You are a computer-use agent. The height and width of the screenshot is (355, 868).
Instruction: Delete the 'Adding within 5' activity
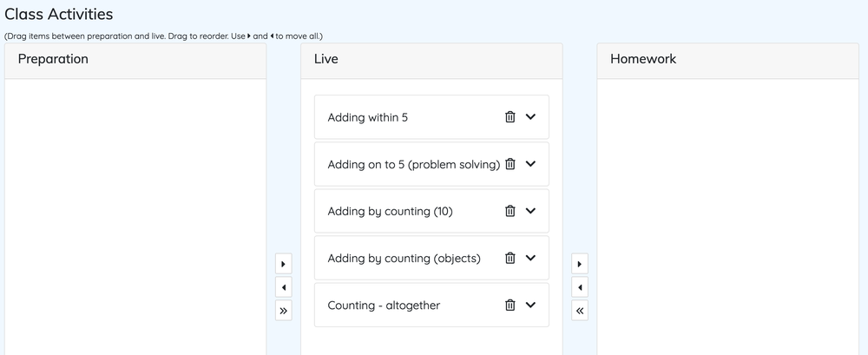coord(510,117)
